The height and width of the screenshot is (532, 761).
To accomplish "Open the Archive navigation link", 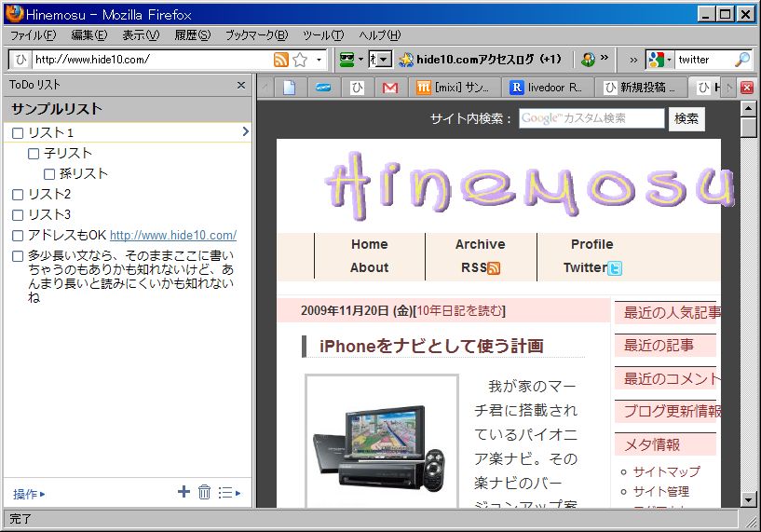I will tap(481, 245).
